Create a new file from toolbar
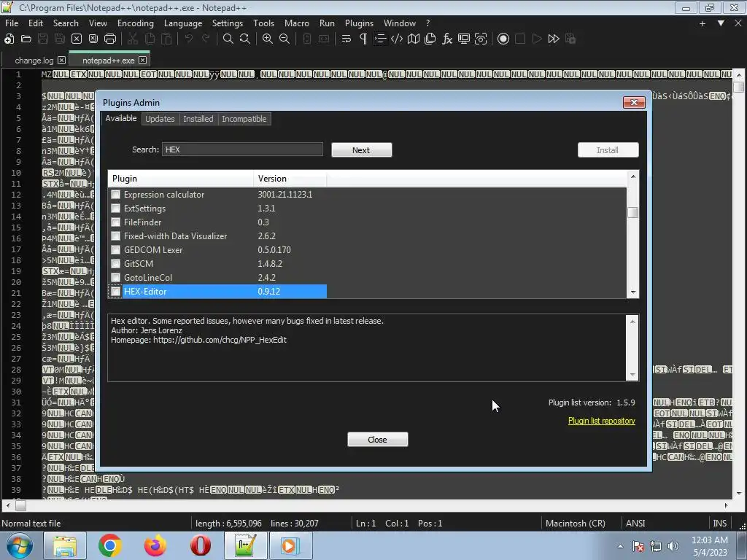 [x=9, y=39]
